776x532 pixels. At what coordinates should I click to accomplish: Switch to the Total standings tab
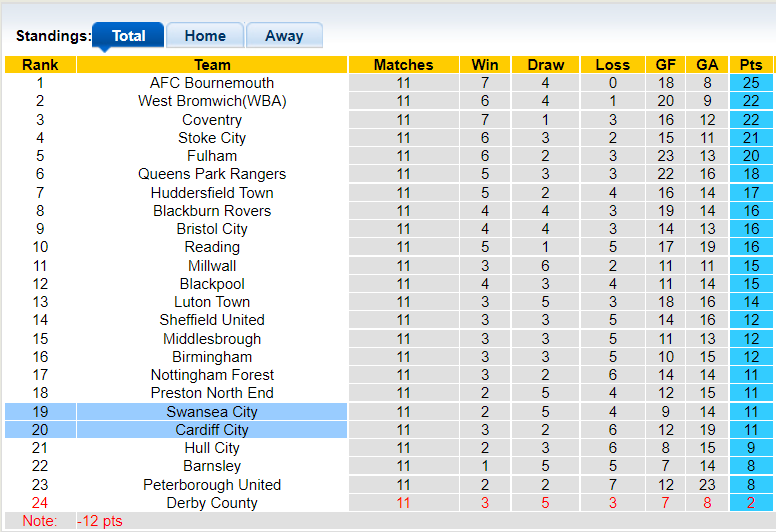(128, 36)
